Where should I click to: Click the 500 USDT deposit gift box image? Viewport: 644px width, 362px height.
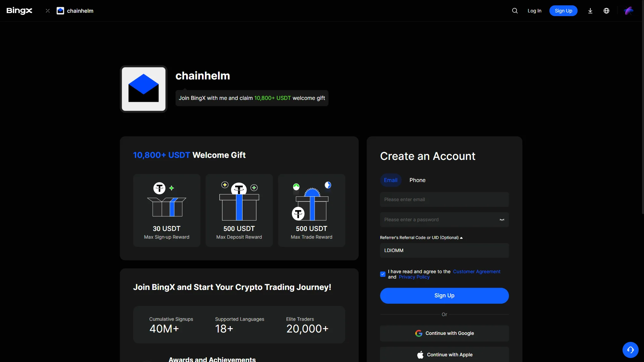[x=239, y=201]
